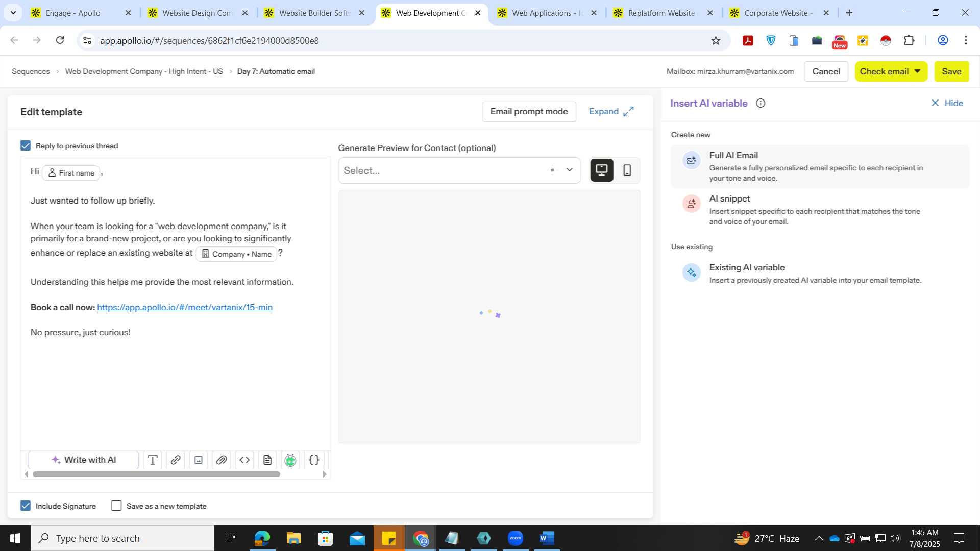Click the First name variable chip
Image resolution: width=980 pixels, height=551 pixels.
coord(71,173)
